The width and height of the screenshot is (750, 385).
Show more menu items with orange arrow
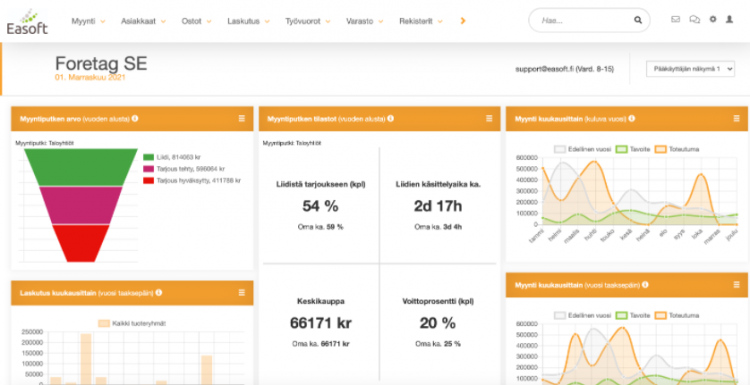coord(463,21)
